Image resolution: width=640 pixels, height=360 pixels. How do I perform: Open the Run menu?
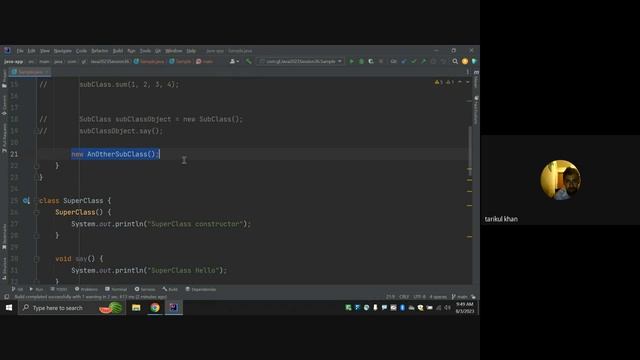point(131,51)
